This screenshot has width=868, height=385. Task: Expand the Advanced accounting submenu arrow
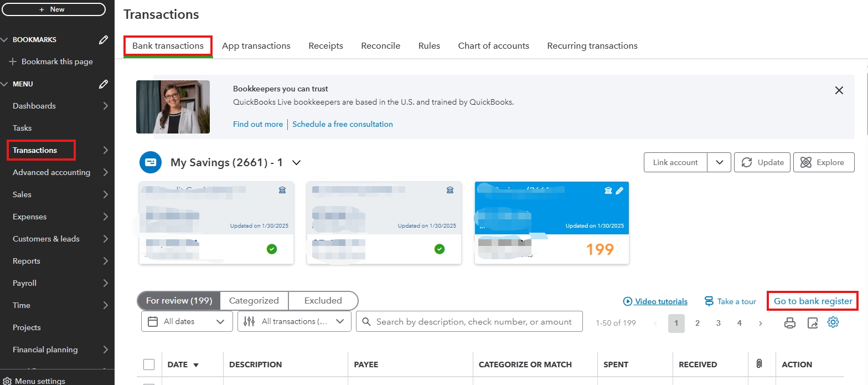click(x=105, y=172)
